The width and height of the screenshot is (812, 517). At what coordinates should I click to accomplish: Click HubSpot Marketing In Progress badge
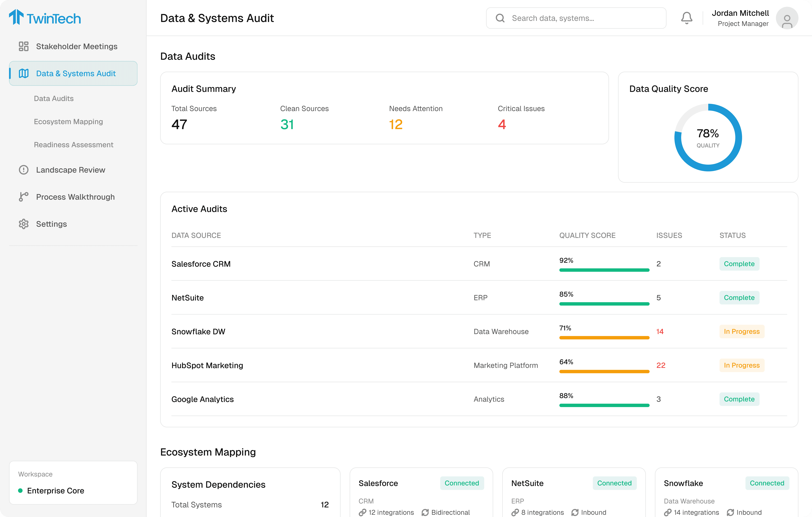[x=742, y=365]
